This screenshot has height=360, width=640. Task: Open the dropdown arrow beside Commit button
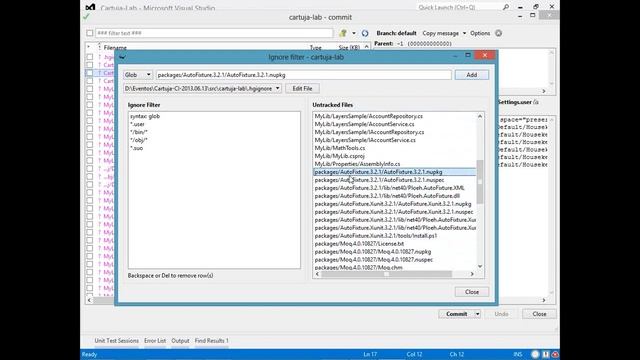click(477, 314)
